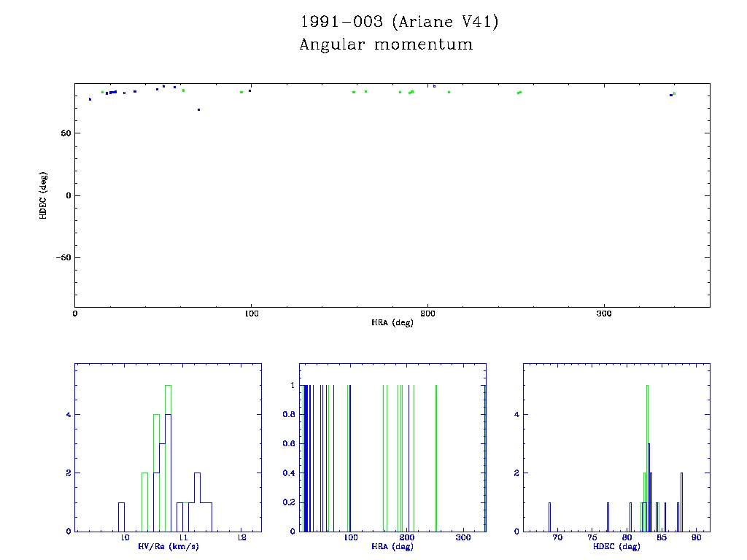Click the vertical 'HDEC (deg)' scatter axis label
The height and width of the screenshot is (560, 747).
[x=43, y=195]
